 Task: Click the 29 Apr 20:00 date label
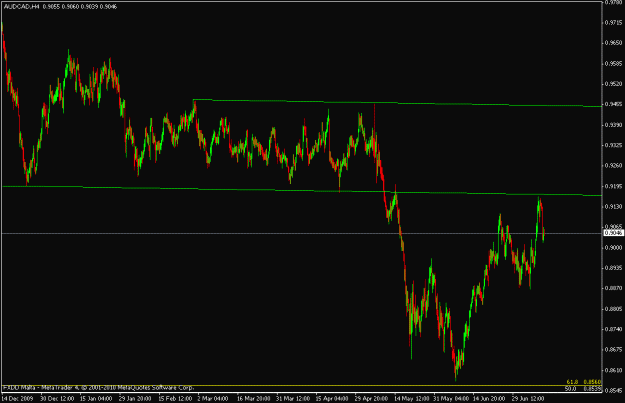[371, 398]
